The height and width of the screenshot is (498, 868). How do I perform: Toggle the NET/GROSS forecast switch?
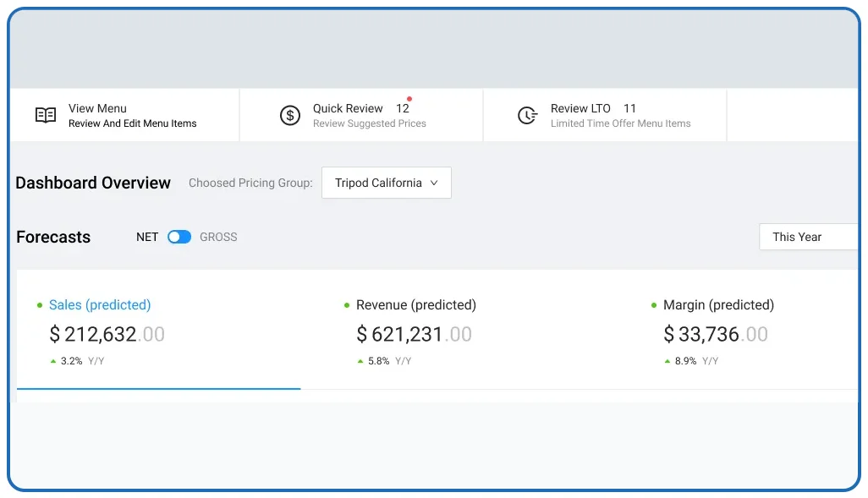click(179, 237)
